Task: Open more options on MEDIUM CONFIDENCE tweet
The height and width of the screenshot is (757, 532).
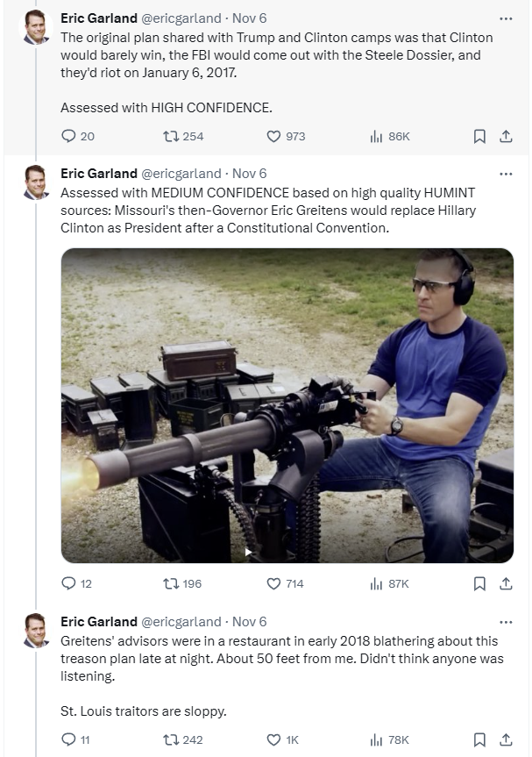Action: coord(506,174)
